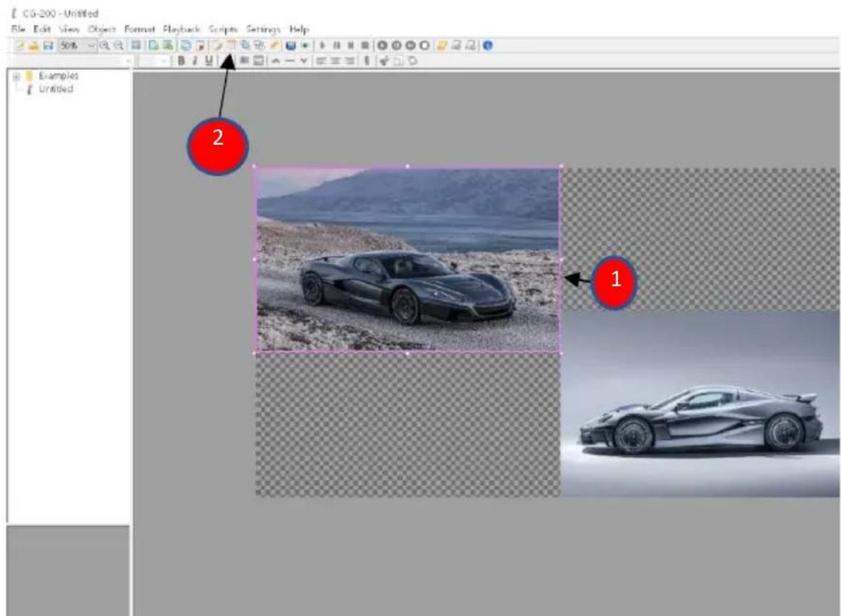Click the Zoom Out magnifier icon

119,45
